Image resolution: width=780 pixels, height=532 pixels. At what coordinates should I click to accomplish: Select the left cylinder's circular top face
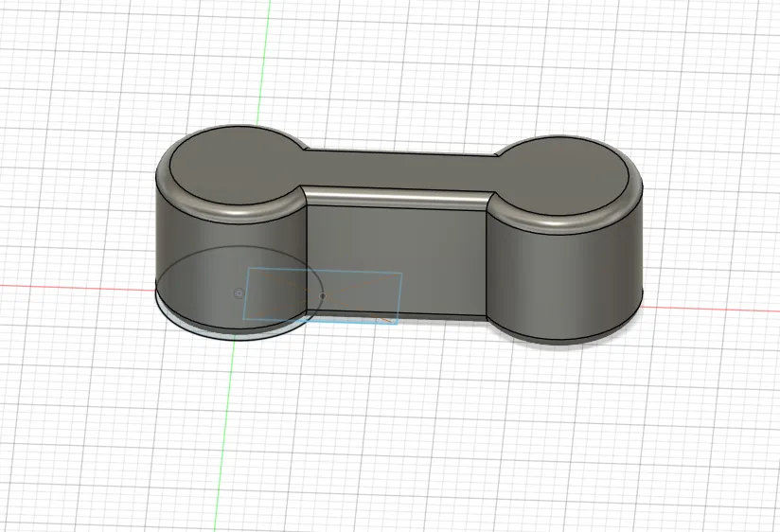(x=238, y=166)
